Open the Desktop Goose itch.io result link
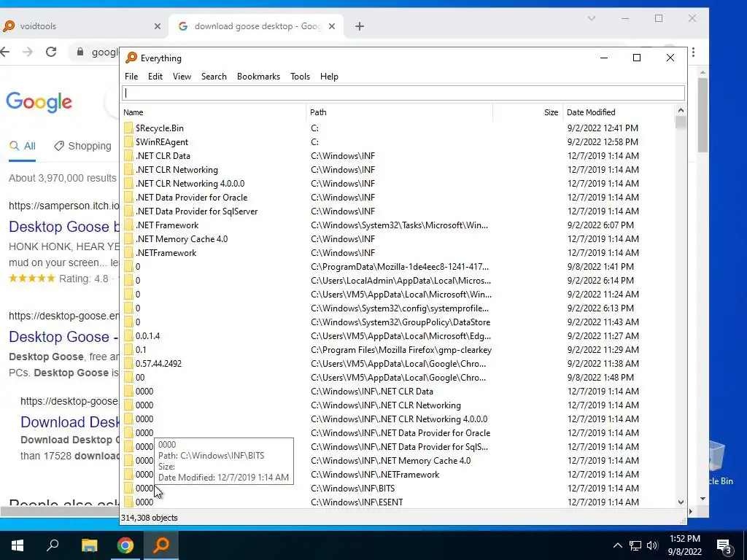747x560 pixels. (x=64, y=227)
